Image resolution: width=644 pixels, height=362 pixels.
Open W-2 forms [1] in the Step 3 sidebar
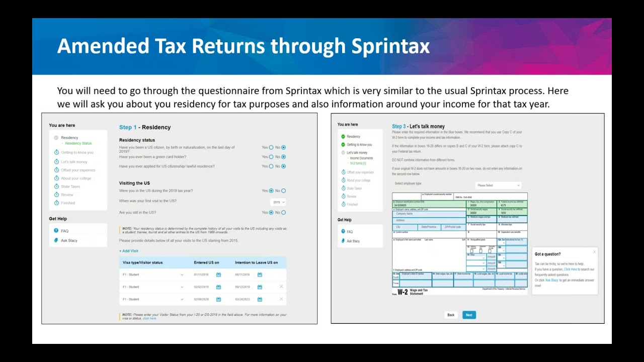358,163
